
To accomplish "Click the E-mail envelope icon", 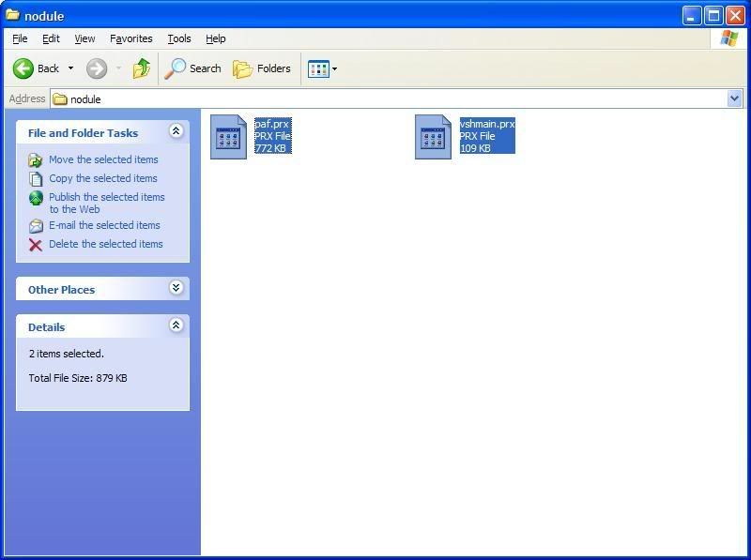I will click(36, 225).
